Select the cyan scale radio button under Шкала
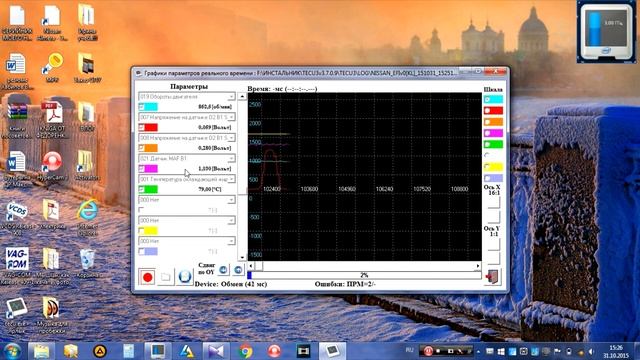 pyautogui.click(x=487, y=99)
